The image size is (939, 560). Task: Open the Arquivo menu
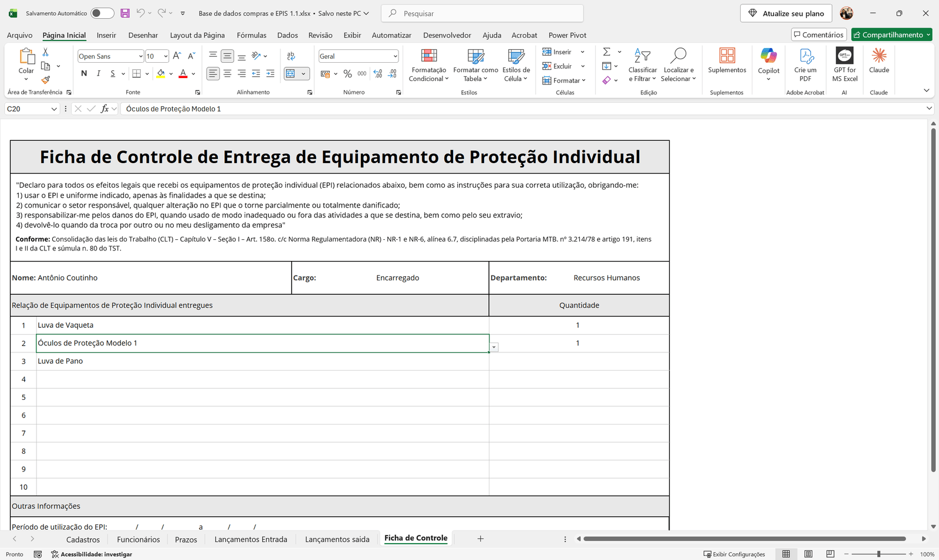(20, 35)
